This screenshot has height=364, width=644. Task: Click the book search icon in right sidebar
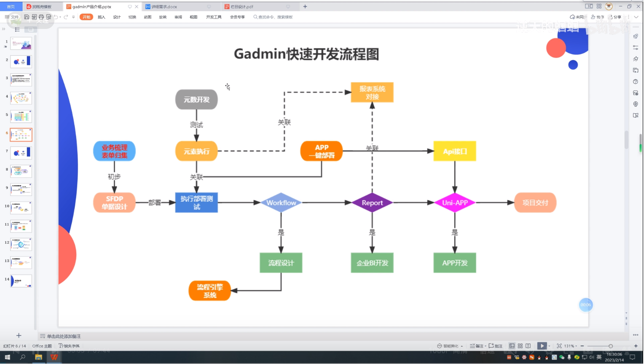tap(635, 115)
